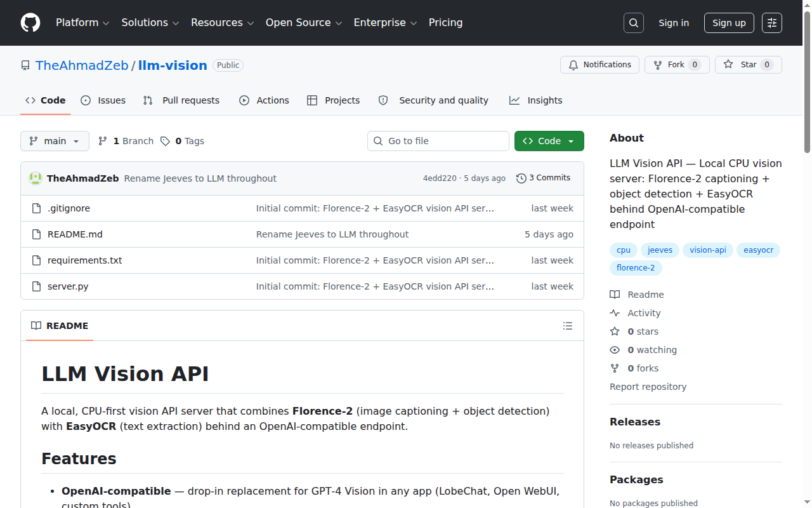
Task: Click the book icon next to Readme
Action: pyautogui.click(x=615, y=295)
